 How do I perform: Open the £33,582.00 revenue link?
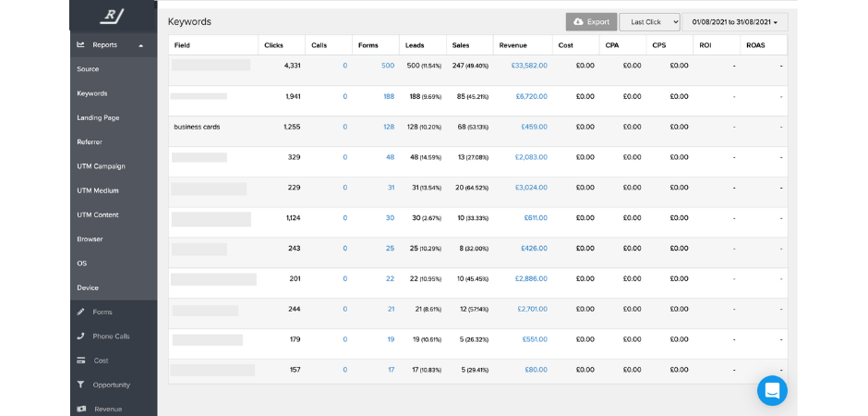click(x=529, y=66)
